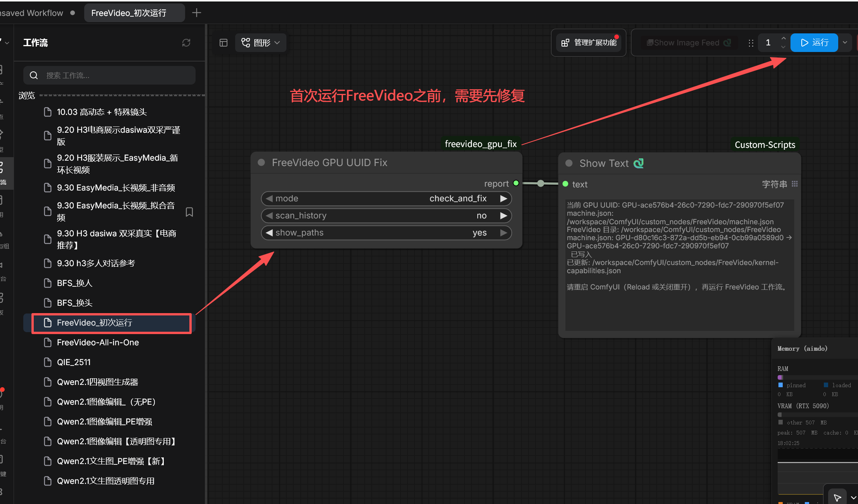Open workflow Qwen2.1四视图生成器
The height and width of the screenshot is (504, 858).
[x=109, y=382]
